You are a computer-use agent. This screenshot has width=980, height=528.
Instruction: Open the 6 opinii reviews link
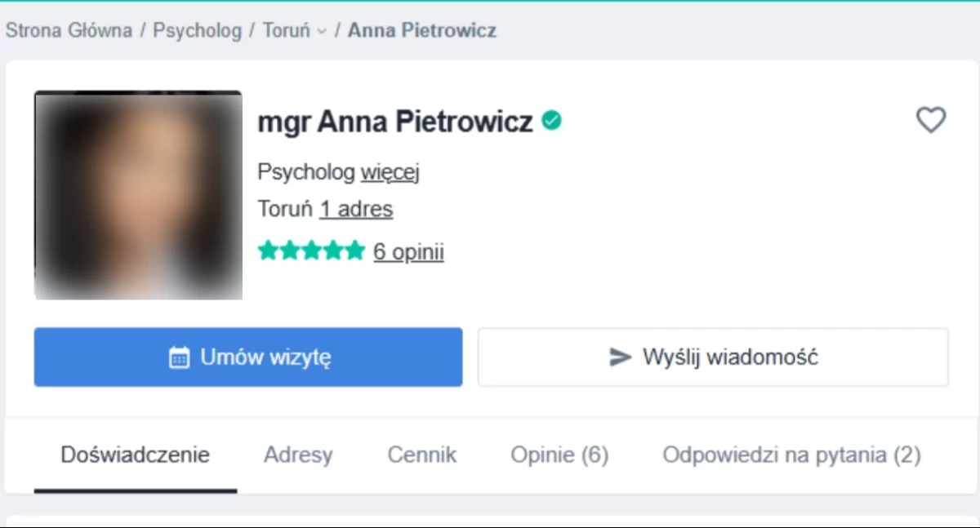point(408,251)
